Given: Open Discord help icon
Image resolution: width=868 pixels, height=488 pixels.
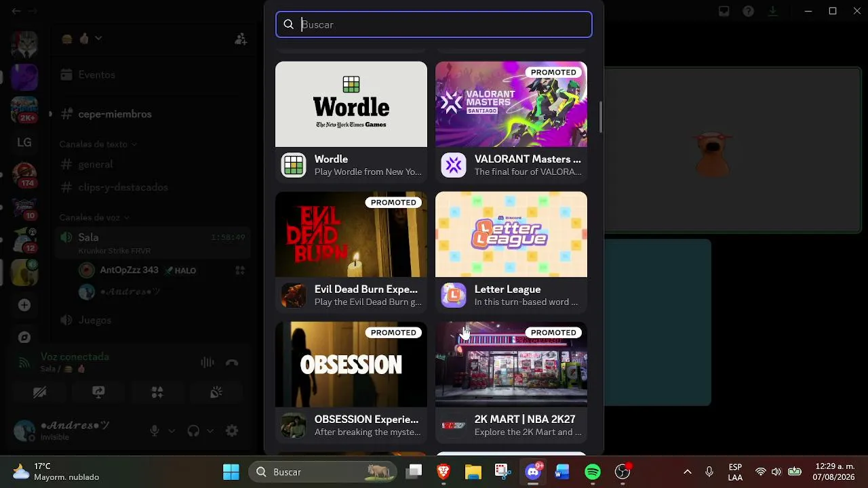Looking at the screenshot, I should pyautogui.click(x=748, y=11).
